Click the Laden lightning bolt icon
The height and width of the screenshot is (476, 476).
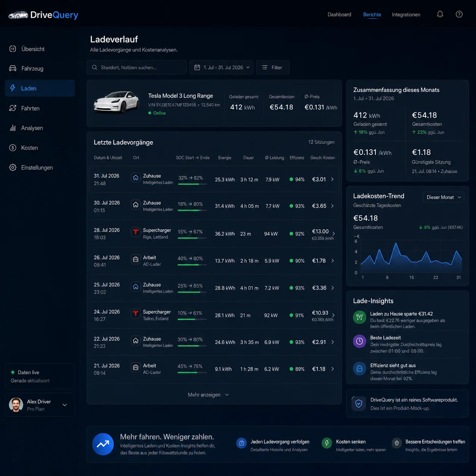13,88
